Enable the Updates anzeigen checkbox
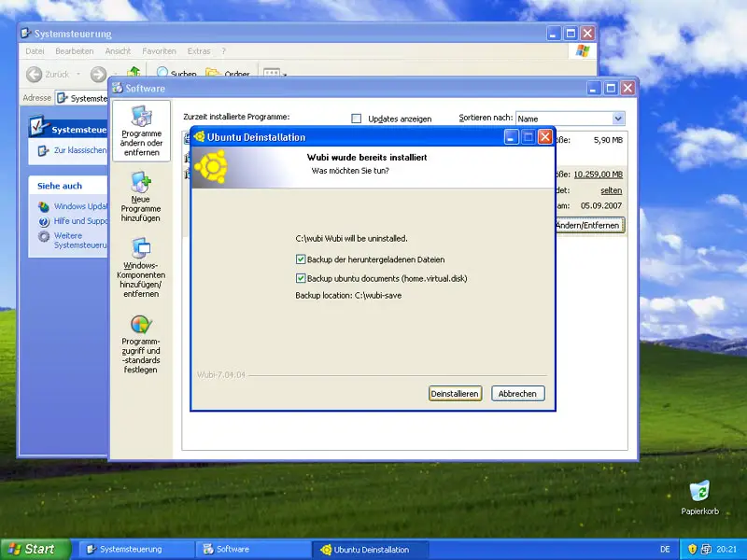The width and height of the screenshot is (747, 560). (357, 119)
